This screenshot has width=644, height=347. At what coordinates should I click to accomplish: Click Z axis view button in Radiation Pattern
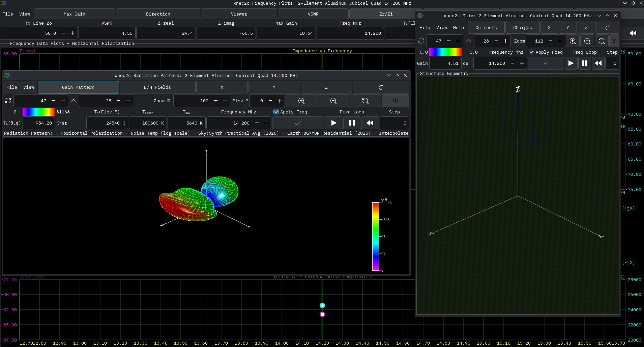tap(326, 87)
